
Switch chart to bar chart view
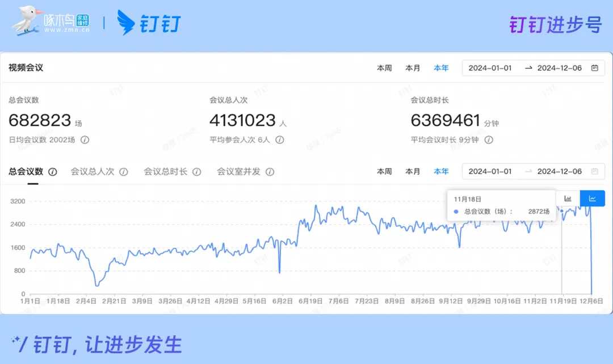568,198
